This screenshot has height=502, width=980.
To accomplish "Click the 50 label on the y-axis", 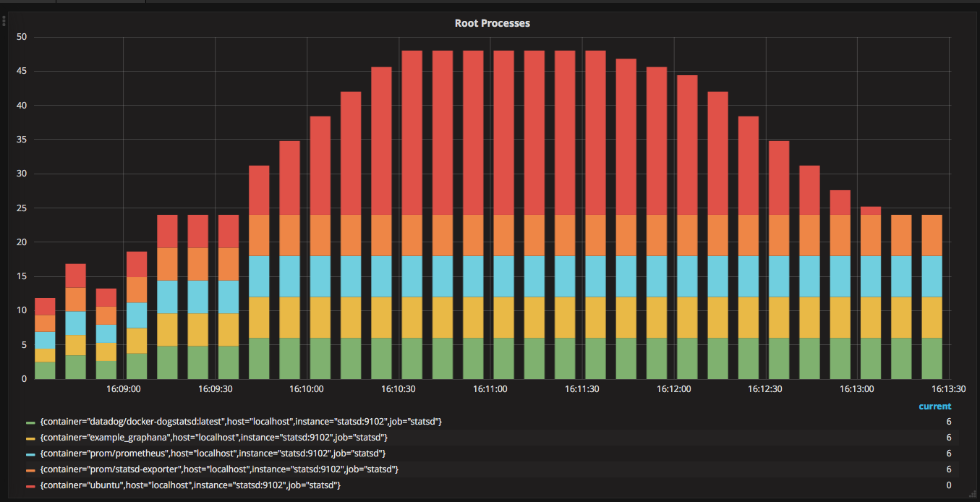I will coord(22,37).
